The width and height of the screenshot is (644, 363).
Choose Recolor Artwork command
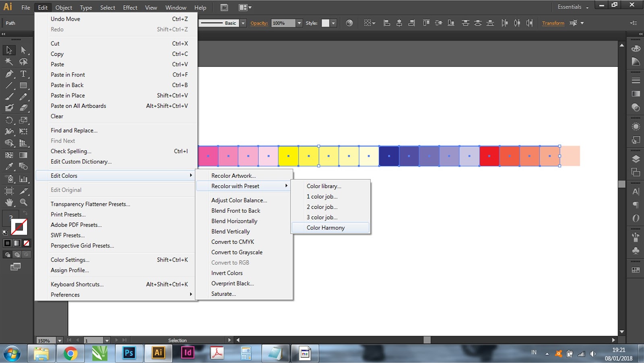233,175
